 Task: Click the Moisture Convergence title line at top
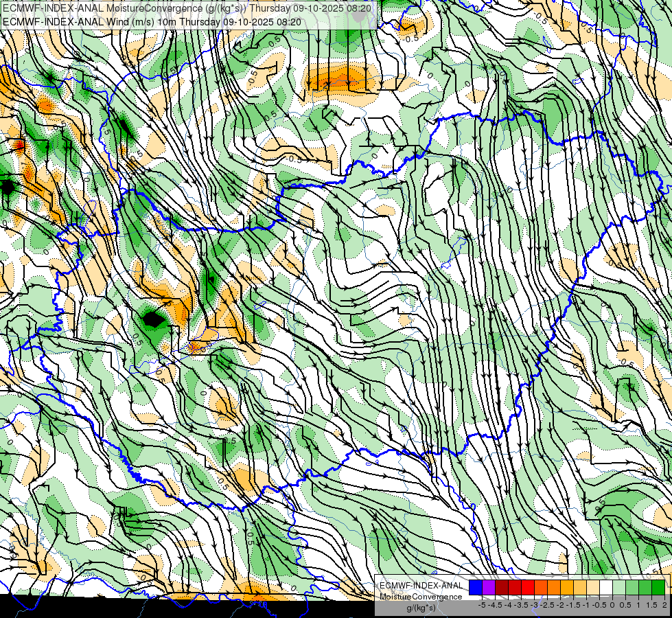(x=187, y=8)
